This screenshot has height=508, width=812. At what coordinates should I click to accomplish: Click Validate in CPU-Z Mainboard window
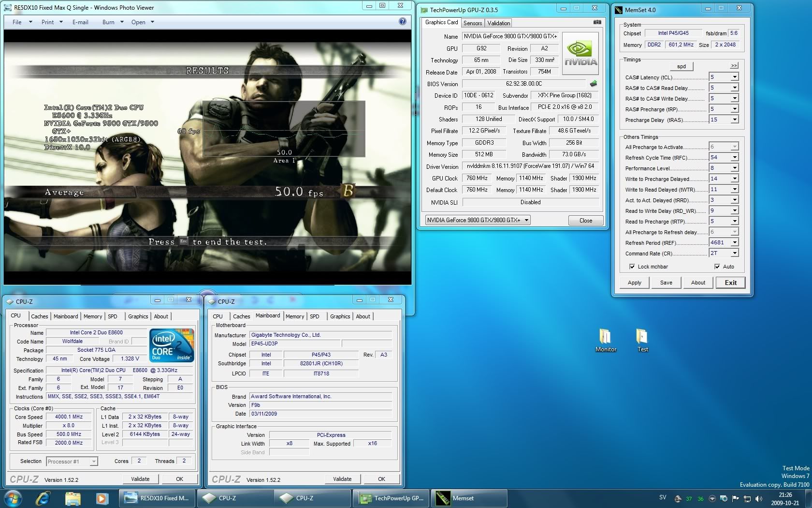[342, 479]
